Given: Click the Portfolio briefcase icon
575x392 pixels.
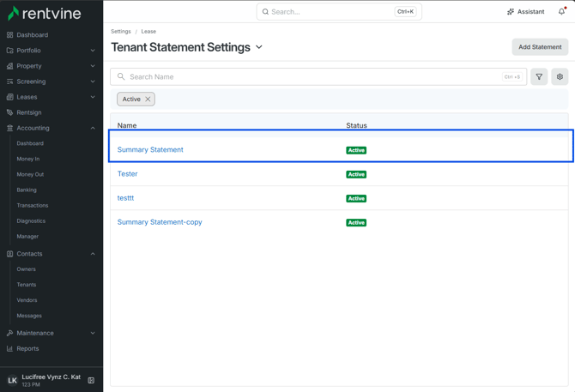Looking at the screenshot, I should click(10, 51).
